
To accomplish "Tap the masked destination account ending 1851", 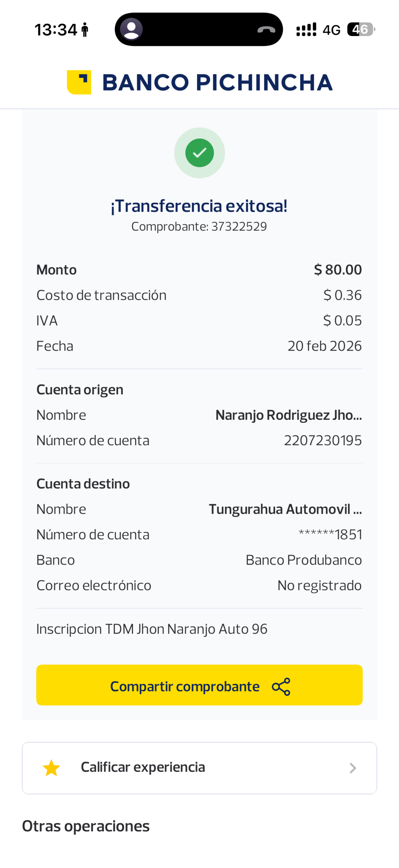I will [x=330, y=535].
